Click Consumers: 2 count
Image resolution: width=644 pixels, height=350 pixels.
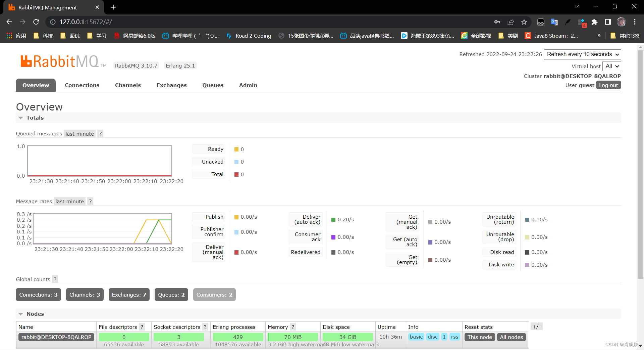click(214, 295)
